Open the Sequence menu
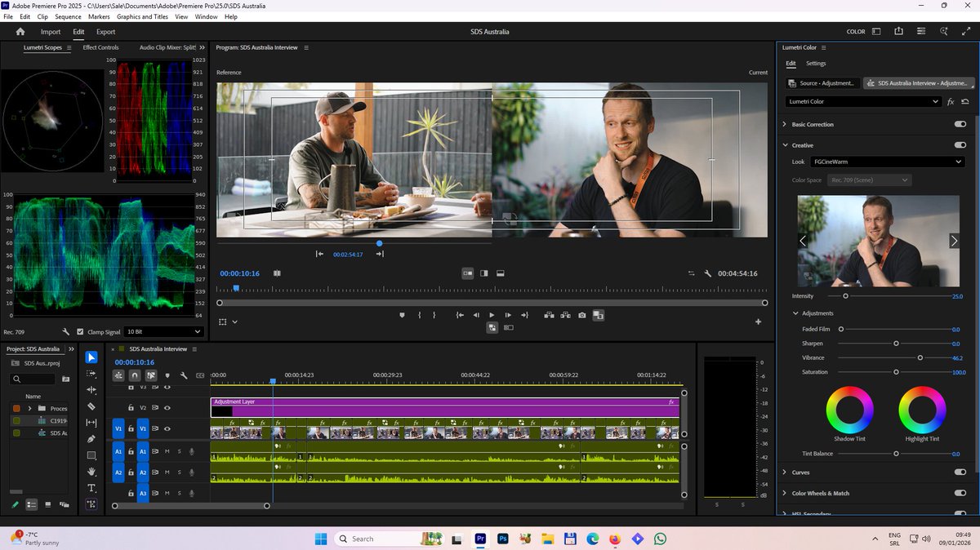 tap(69, 16)
